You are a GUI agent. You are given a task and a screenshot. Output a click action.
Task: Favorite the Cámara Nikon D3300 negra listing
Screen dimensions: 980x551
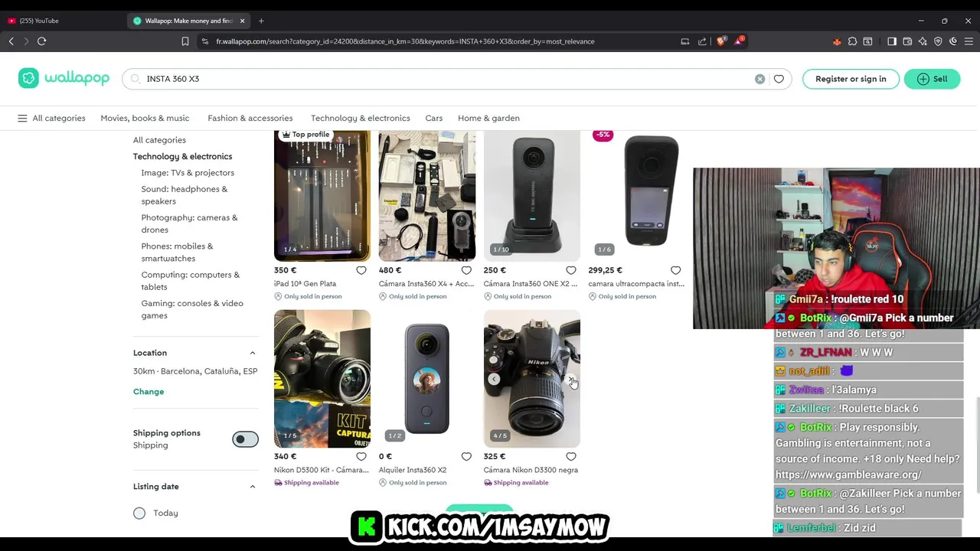(571, 457)
